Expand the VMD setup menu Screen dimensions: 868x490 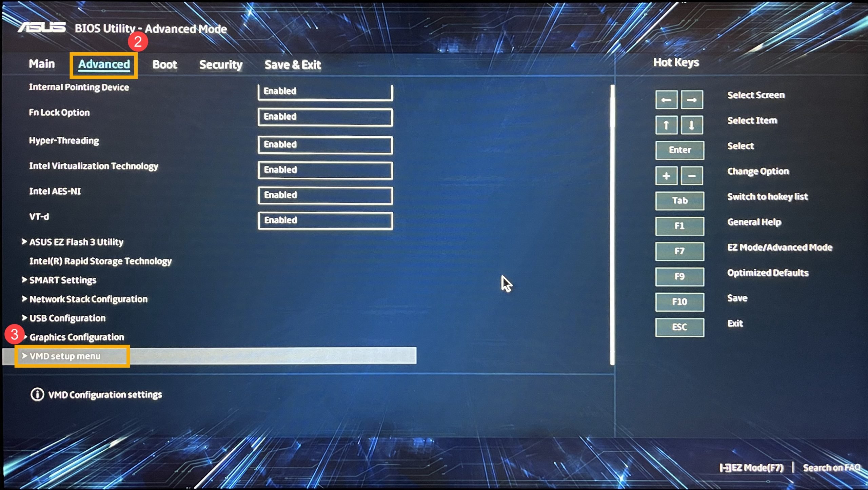(64, 356)
